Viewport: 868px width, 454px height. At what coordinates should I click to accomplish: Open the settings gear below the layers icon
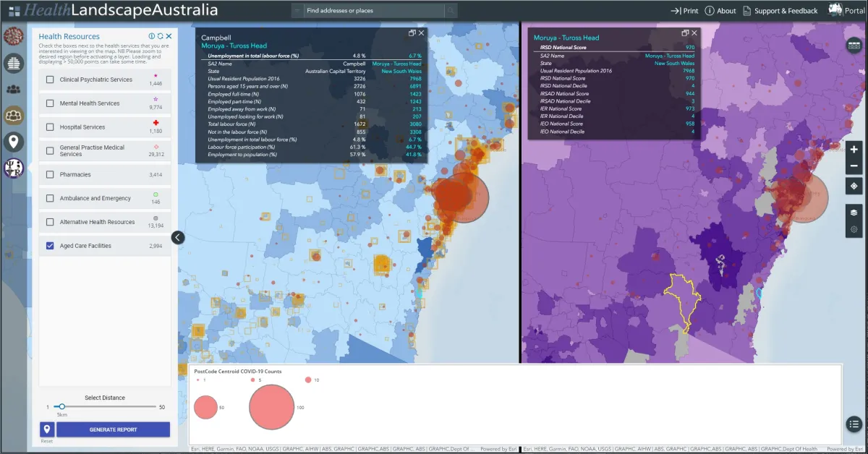pyautogui.click(x=854, y=228)
